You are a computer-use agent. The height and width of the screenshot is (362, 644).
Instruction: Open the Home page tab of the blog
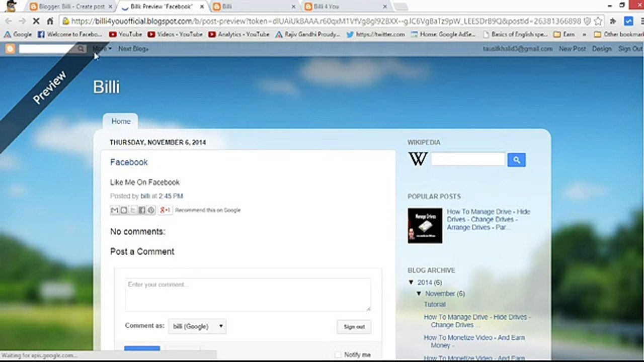click(x=121, y=121)
